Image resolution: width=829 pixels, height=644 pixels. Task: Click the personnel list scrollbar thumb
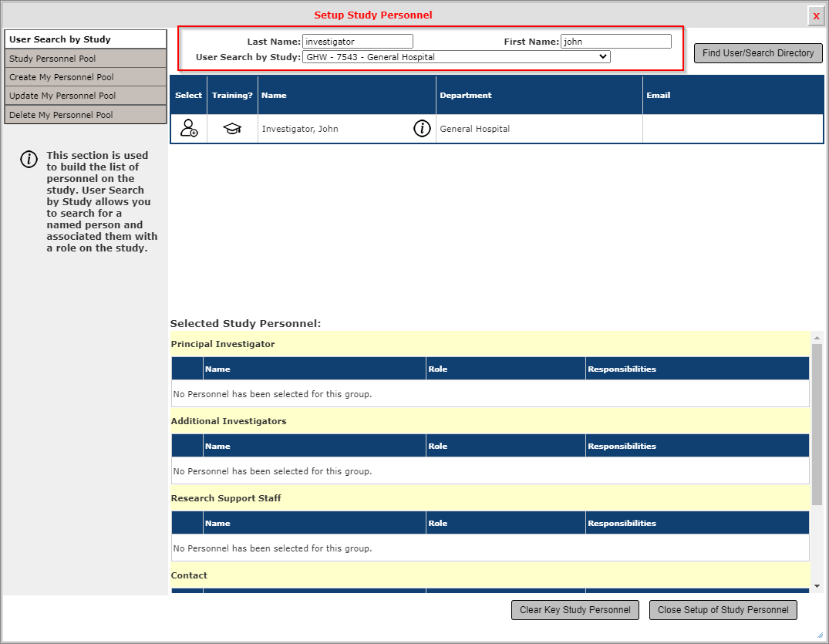coord(817,424)
